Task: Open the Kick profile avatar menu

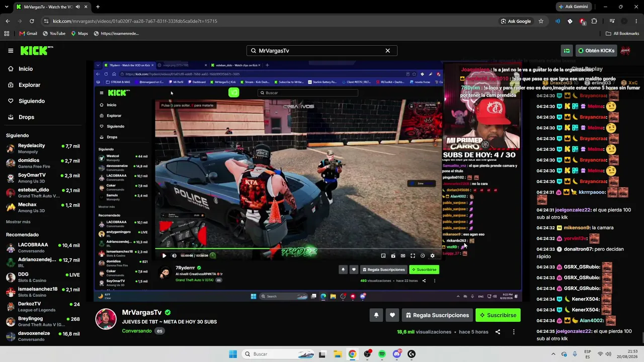Action: (626, 51)
